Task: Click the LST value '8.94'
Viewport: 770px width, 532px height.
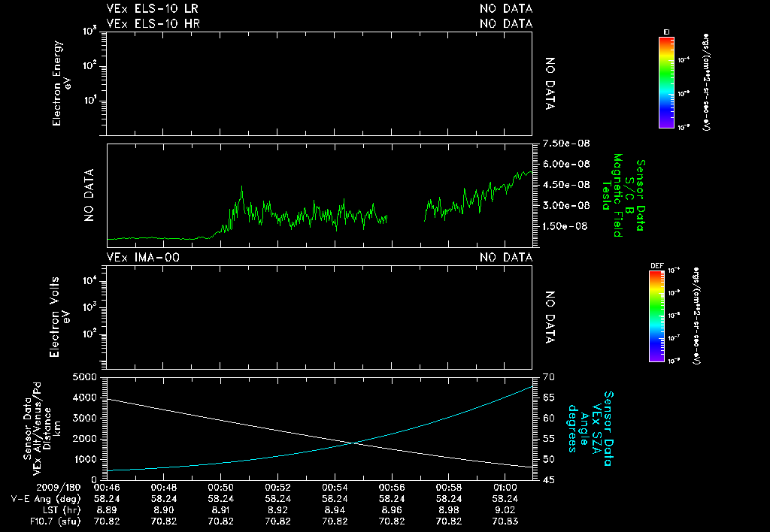Action: (335, 510)
